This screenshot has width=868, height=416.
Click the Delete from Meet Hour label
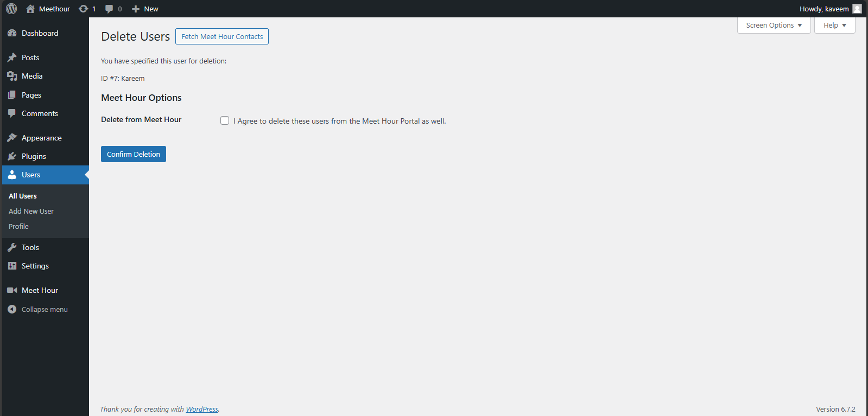[141, 119]
